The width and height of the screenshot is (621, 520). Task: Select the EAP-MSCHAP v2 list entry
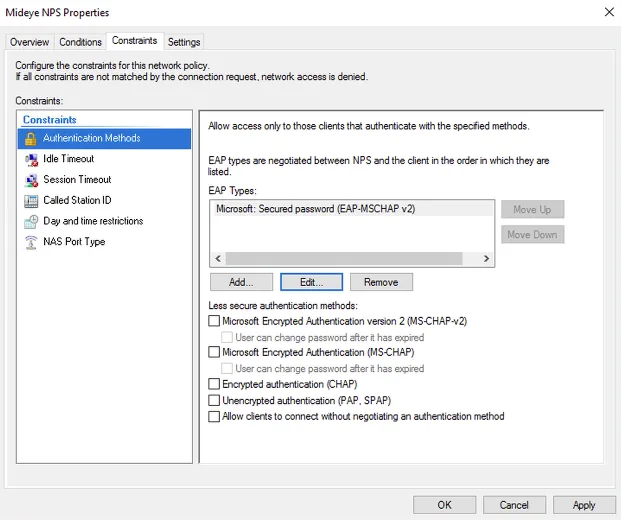(352, 209)
